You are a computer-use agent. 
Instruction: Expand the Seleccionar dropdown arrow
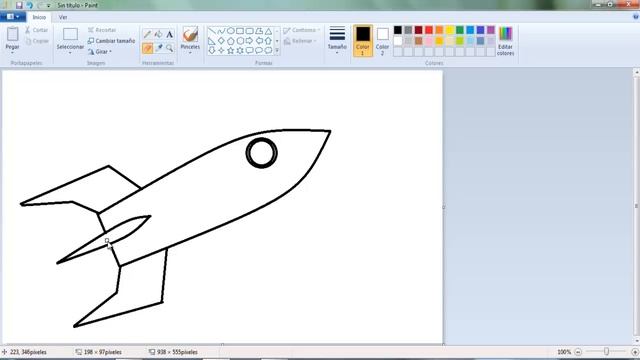click(x=70, y=53)
